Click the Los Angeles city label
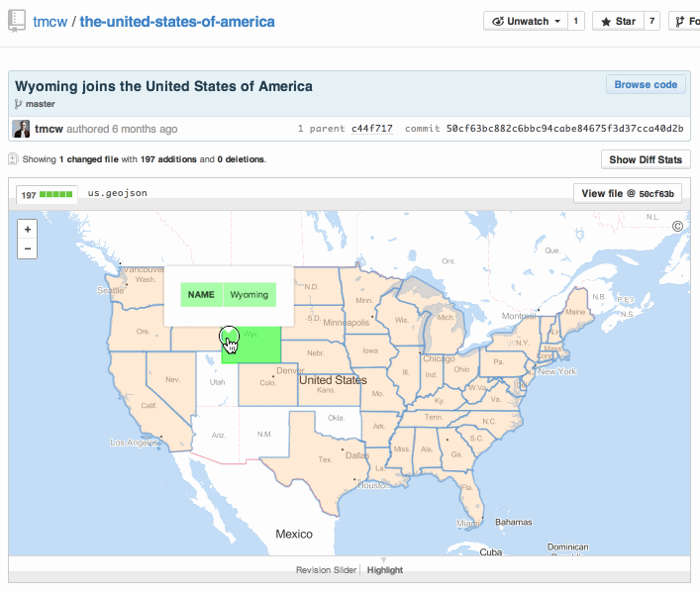The height and width of the screenshot is (593, 700). [x=135, y=443]
